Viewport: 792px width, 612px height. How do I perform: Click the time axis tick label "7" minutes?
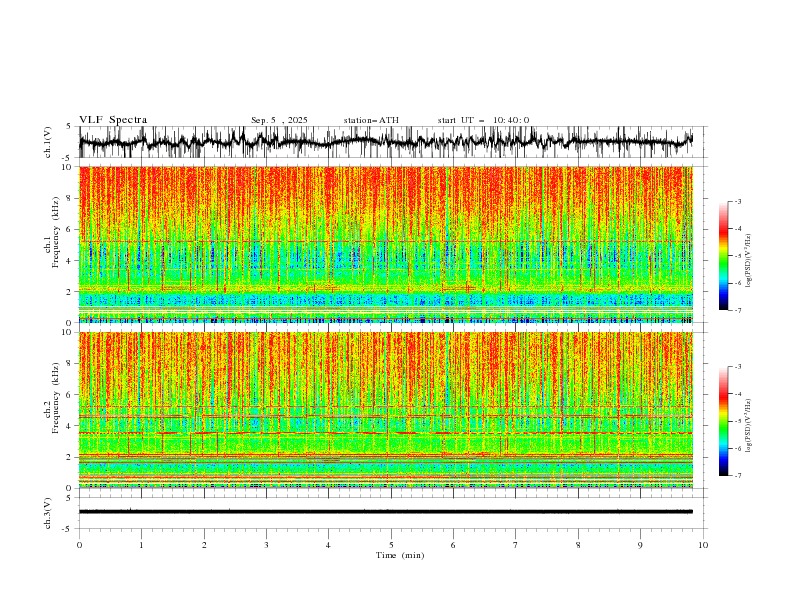(x=516, y=545)
